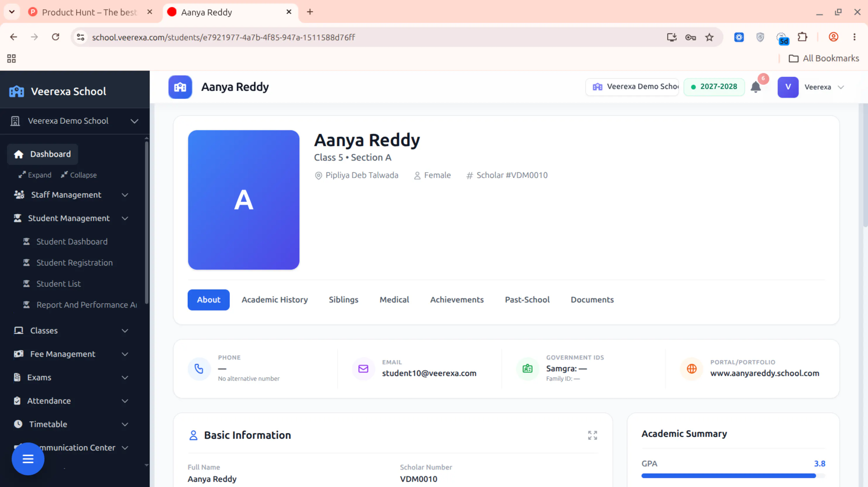Open Student Registration
This screenshot has height=487, width=868.
coord(75,263)
